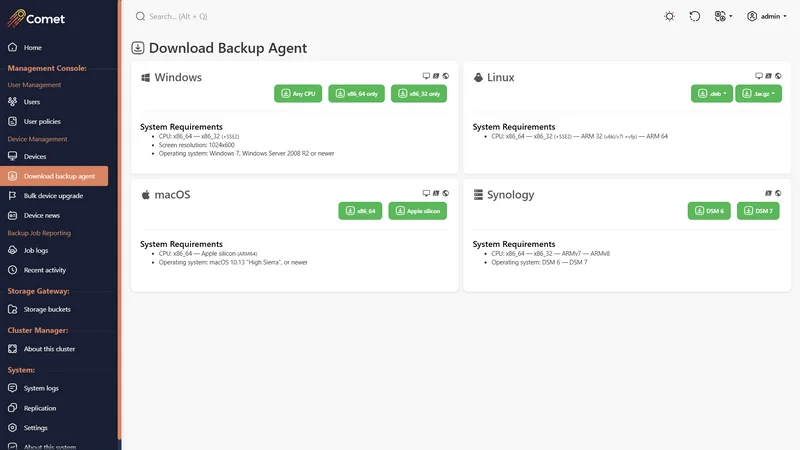The image size is (800, 450).
Task: Click the "Cluster Manager:" sidebar heading
Action: click(x=38, y=330)
